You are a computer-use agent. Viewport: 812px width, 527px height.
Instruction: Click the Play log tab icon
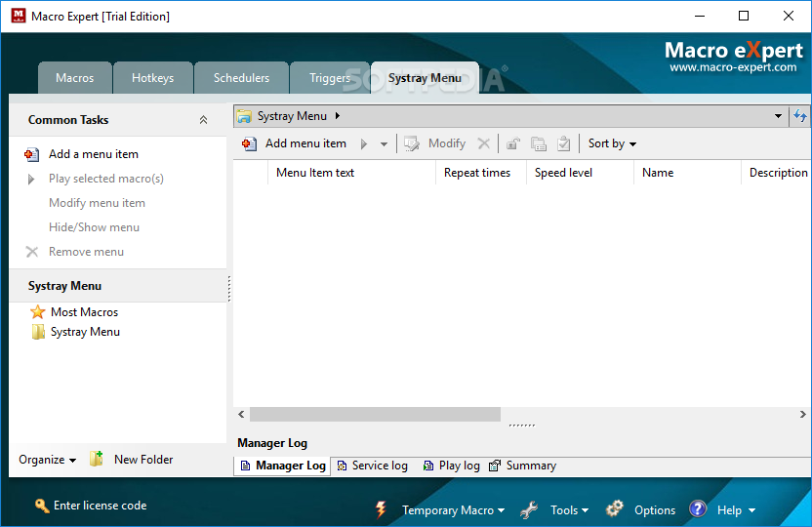click(428, 466)
